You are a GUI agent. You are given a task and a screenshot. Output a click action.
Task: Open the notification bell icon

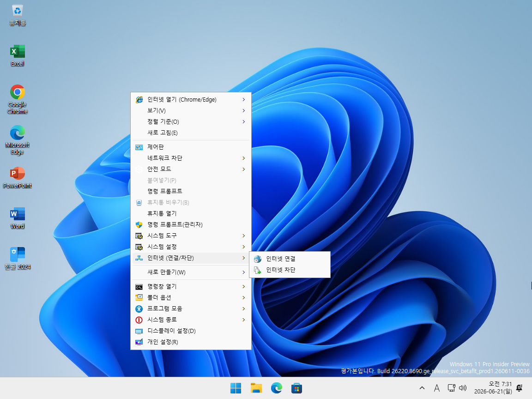[519, 388]
